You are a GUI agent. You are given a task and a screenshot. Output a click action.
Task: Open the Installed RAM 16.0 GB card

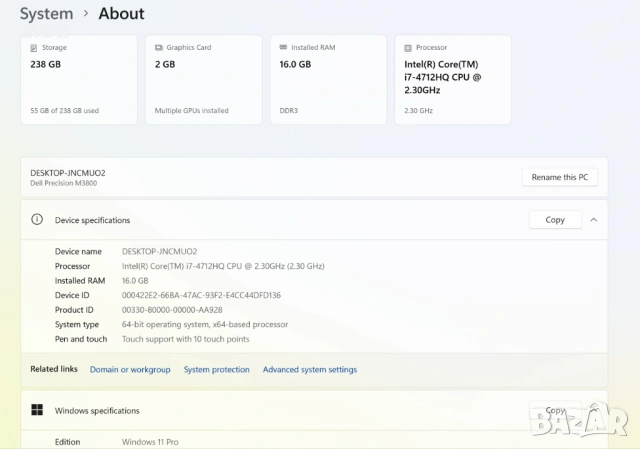click(328, 80)
